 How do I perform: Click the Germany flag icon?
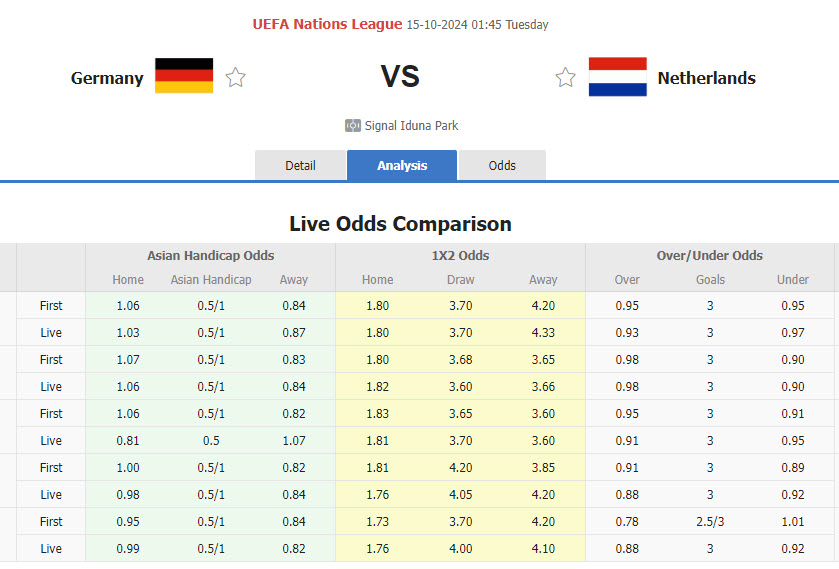tap(184, 76)
